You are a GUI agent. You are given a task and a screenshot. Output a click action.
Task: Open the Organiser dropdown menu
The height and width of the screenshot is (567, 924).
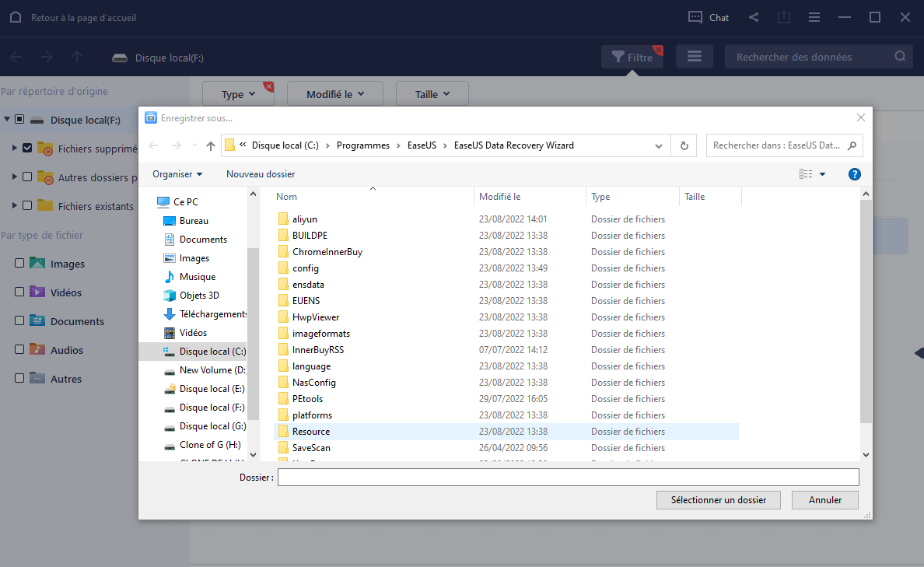pyautogui.click(x=177, y=174)
